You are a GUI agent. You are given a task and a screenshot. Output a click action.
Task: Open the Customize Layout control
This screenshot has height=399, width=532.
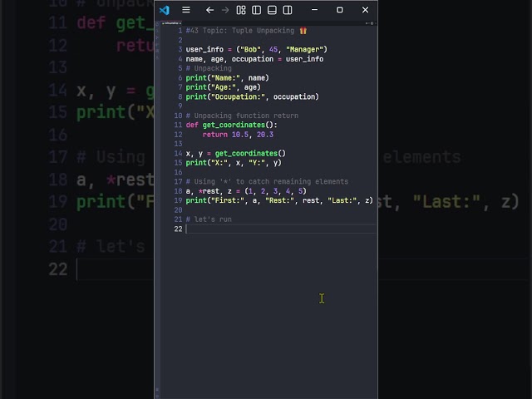[241, 10]
